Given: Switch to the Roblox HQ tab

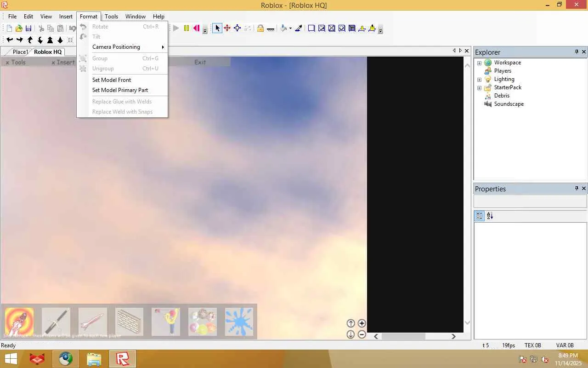Looking at the screenshot, I should point(48,52).
